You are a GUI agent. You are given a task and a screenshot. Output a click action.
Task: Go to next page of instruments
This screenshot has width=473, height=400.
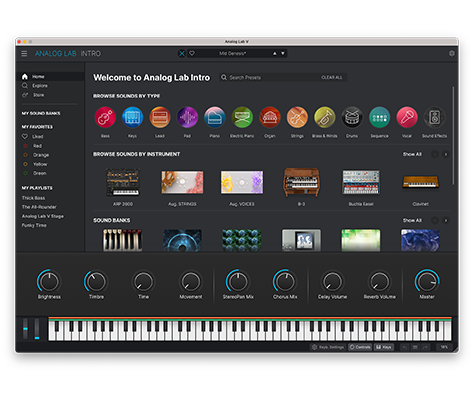pyautogui.click(x=446, y=154)
